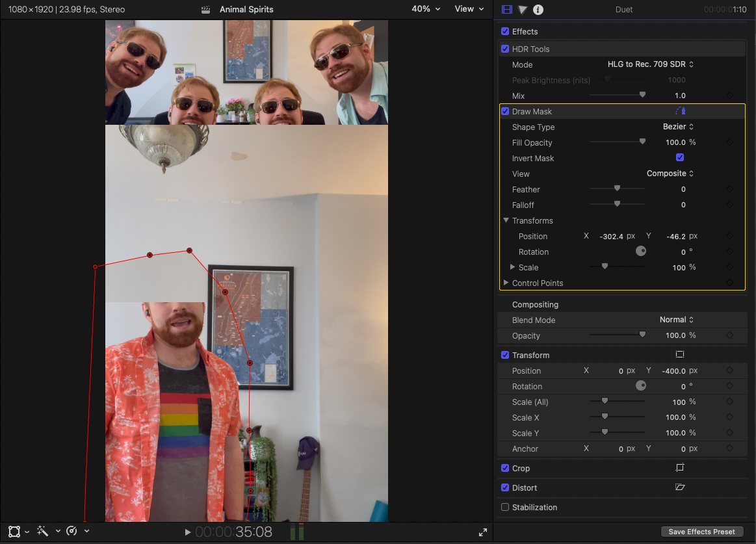The width and height of the screenshot is (756, 544).
Task: Disable all Effects checkbox
Action: tap(505, 31)
